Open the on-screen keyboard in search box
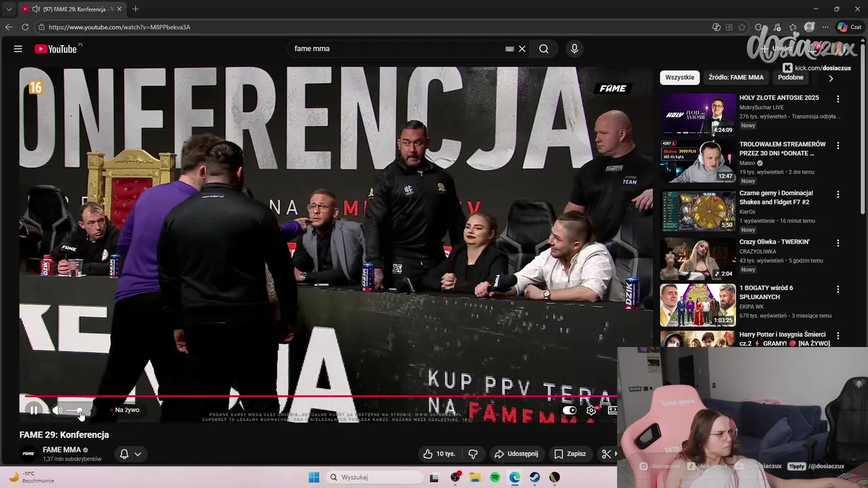The height and width of the screenshot is (488, 868). (x=509, y=49)
